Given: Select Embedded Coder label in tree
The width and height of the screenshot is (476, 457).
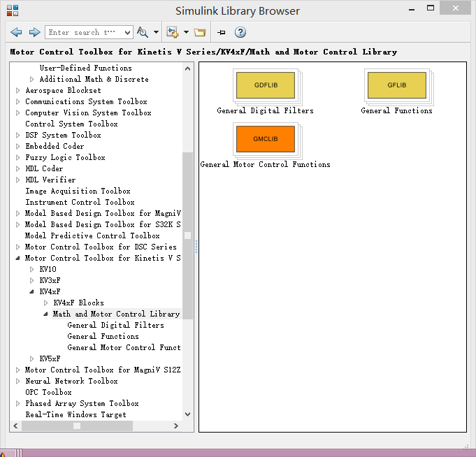Looking at the screenshot, I should (55, 146).
